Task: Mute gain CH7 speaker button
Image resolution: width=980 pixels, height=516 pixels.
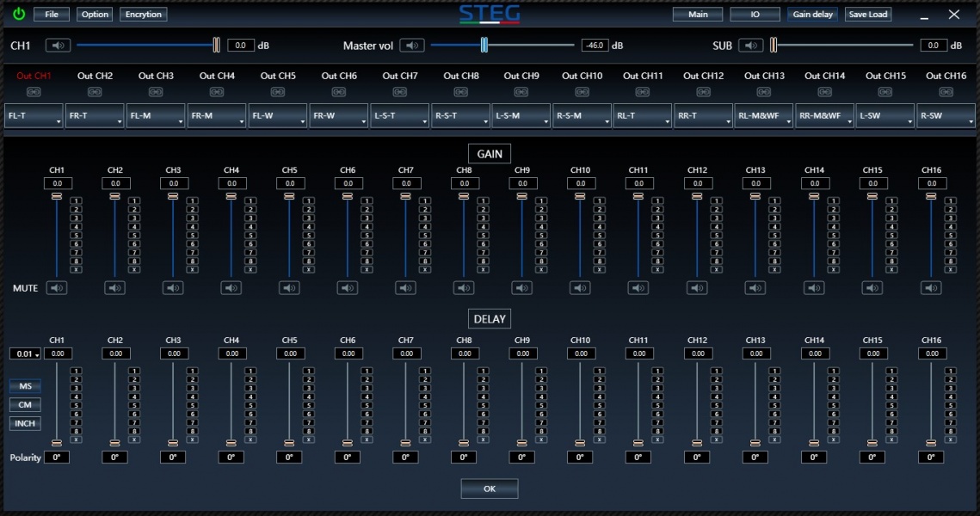Action: pyautogui.click(x=405, y=288)
